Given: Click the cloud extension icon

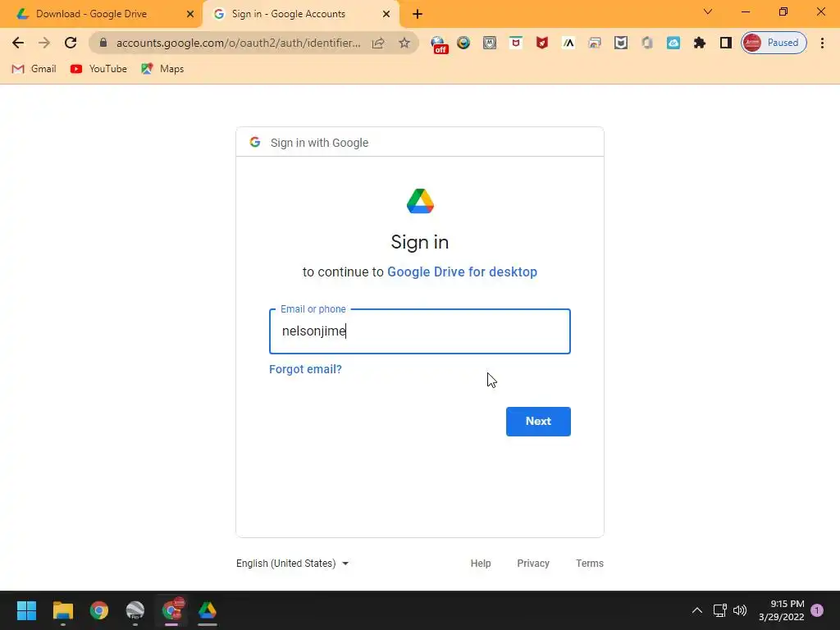Looking at the screenshot, I should pos(673,43).
